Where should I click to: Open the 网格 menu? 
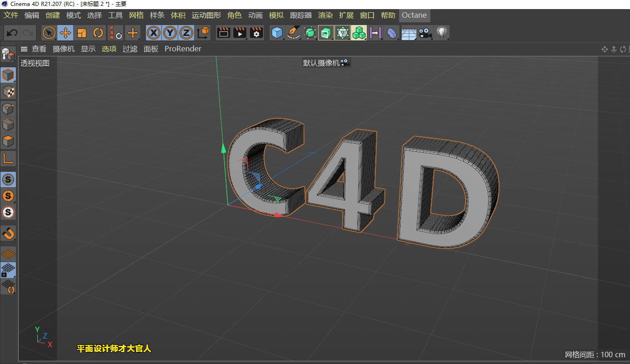click(136, 15)
